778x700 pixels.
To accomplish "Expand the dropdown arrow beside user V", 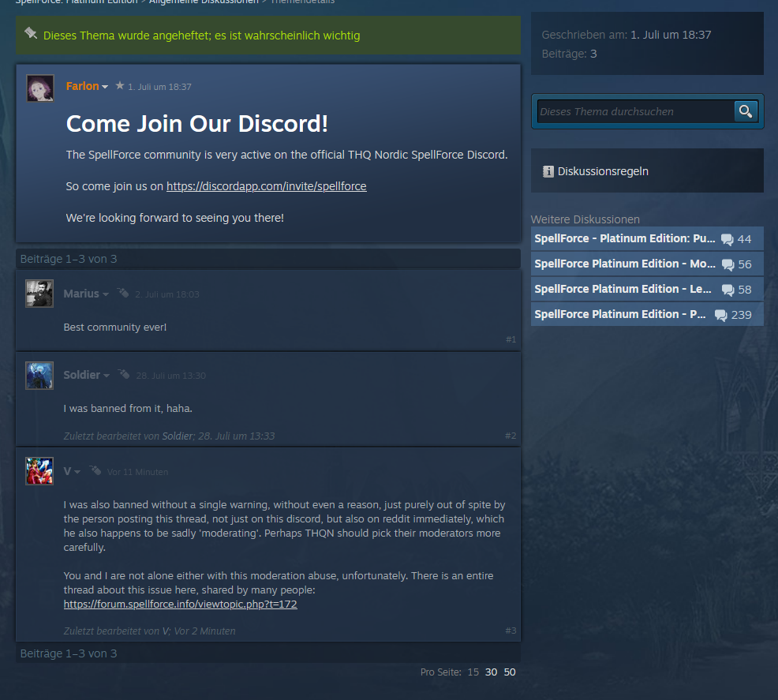I will point(77,472).
